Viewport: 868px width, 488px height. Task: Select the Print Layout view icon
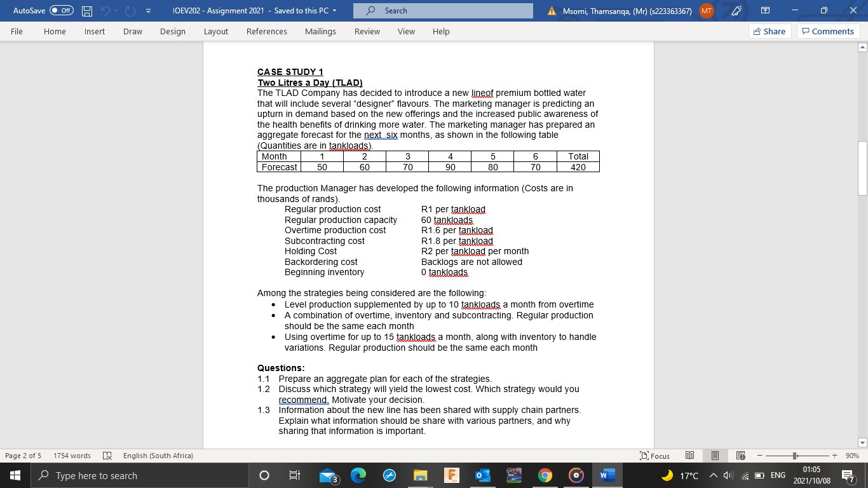(x=715, y=456)
